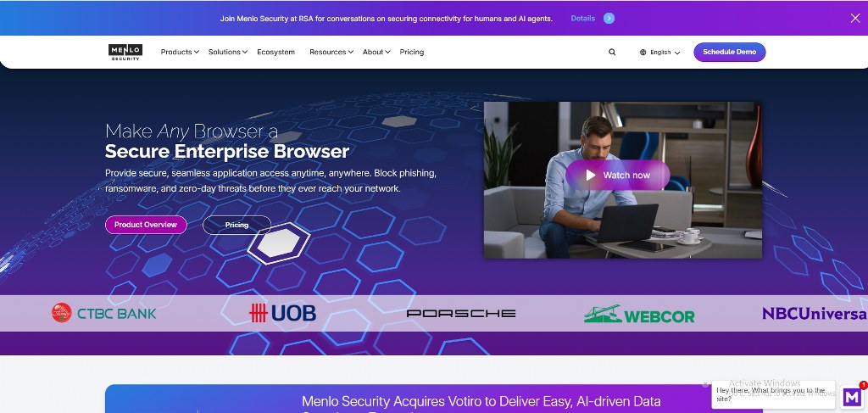Click the Secure Enterprise Browser heading

tap(227, 151)
